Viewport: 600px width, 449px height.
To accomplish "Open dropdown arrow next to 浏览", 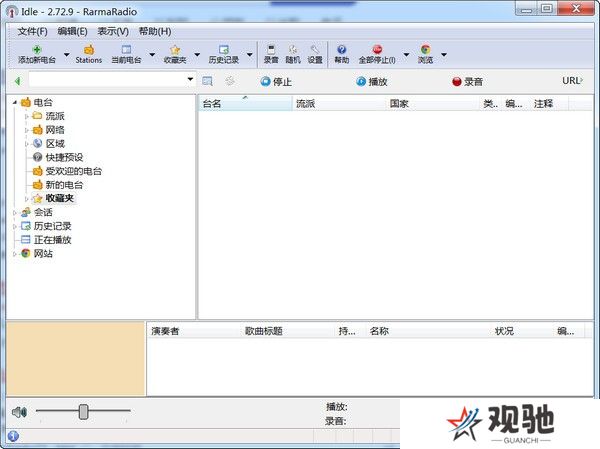I will pos(444,55).
